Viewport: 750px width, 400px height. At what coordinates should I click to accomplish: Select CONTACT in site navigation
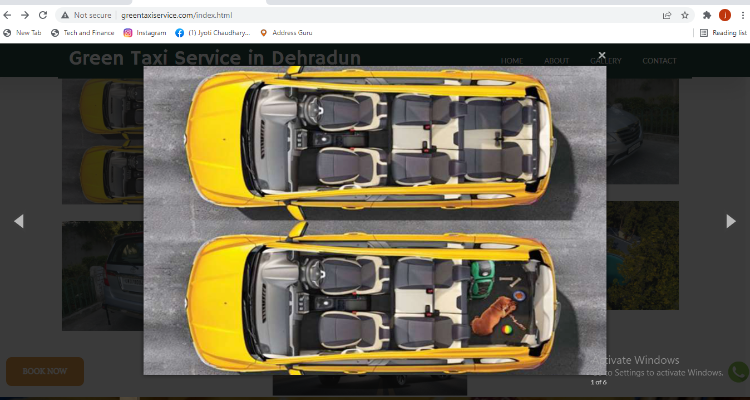(659, 61)
